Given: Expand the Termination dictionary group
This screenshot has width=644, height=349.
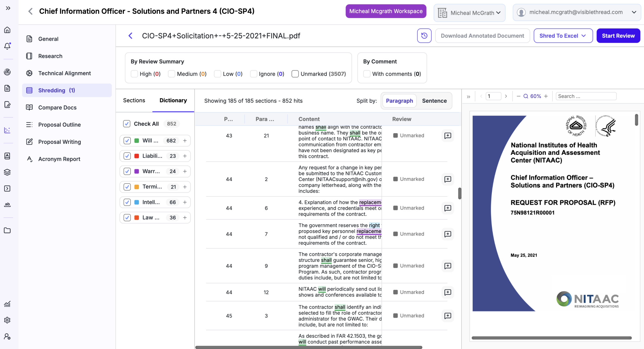Looking at the screenshot, I should 185,187.
